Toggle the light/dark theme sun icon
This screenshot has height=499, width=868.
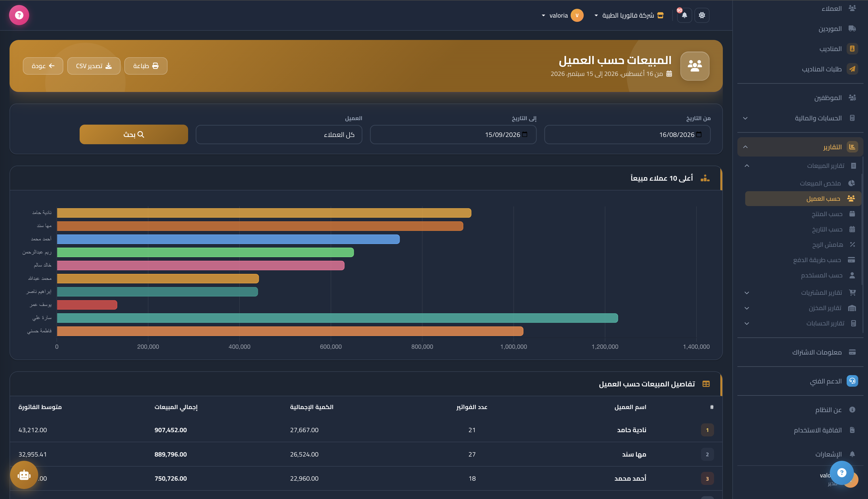(x=702, y=15)
